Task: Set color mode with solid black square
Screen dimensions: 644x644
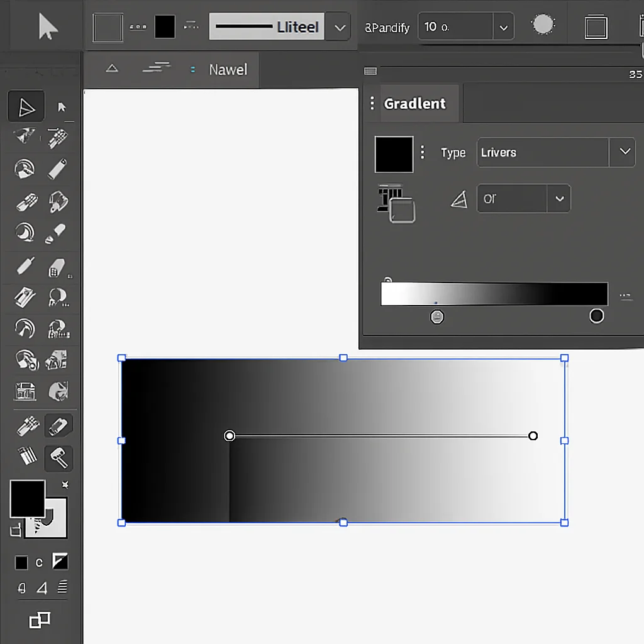Action: (21, 562)
